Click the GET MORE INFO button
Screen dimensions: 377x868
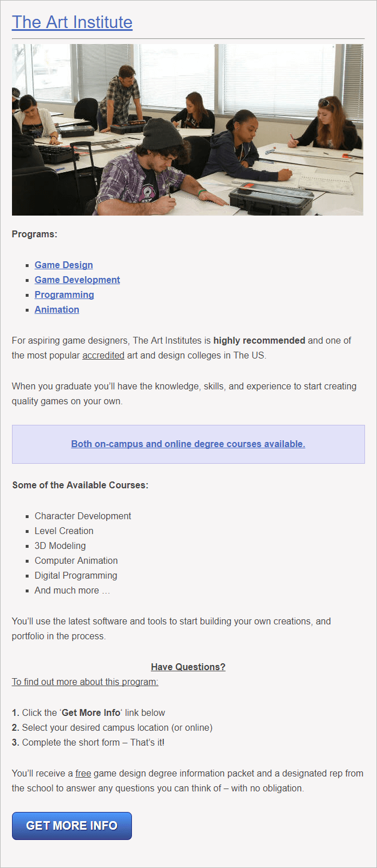click(x=72, y=826)
